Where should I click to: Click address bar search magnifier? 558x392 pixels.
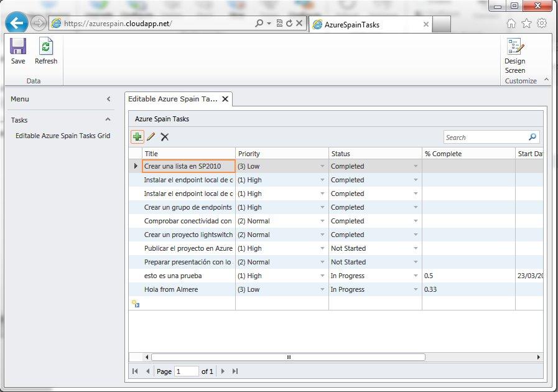click(x=259, y=24)
